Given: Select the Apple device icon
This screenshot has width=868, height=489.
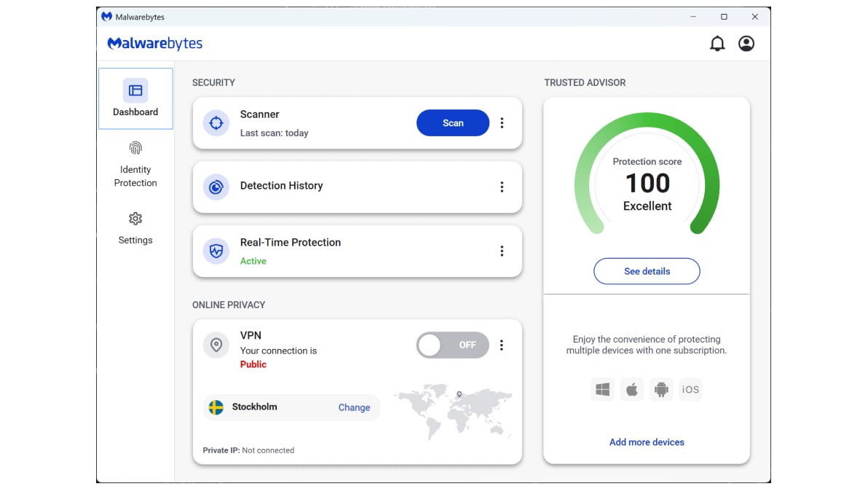Looking at the screenshot, I should pos(631,389).
